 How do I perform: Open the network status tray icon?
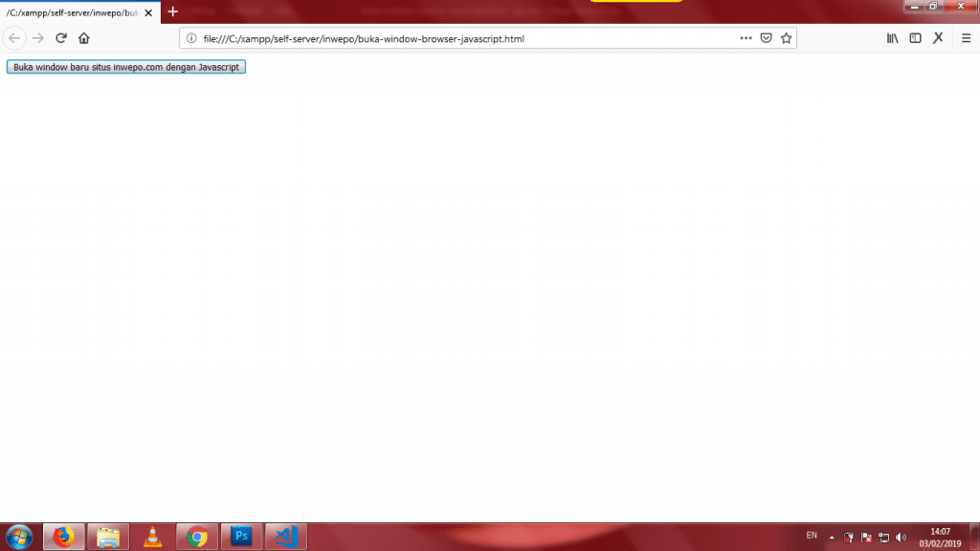(883, 538)
